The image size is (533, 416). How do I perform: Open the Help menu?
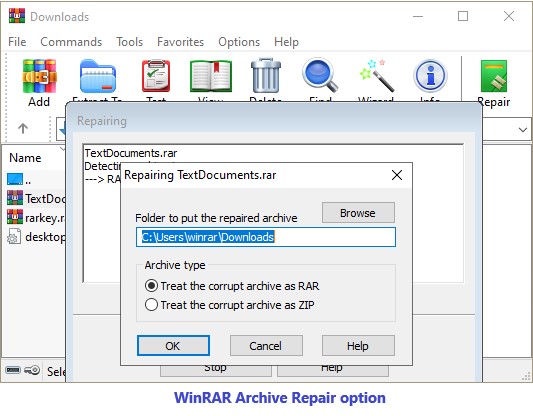tap(286, 42)
